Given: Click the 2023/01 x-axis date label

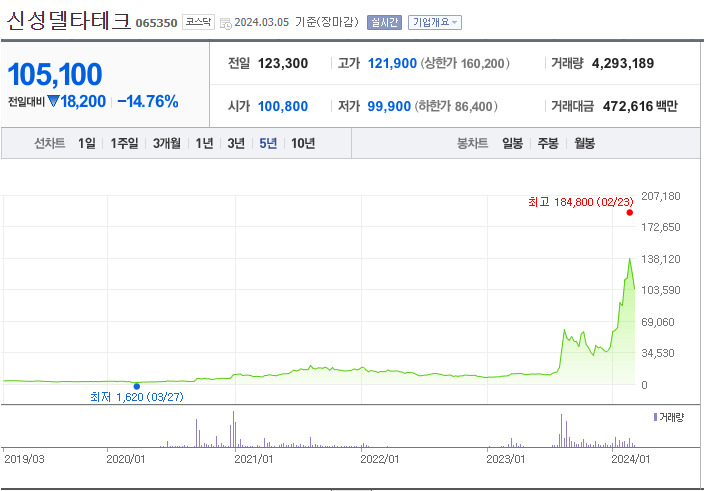Looking at the screenshot, I should pos(506,459).
